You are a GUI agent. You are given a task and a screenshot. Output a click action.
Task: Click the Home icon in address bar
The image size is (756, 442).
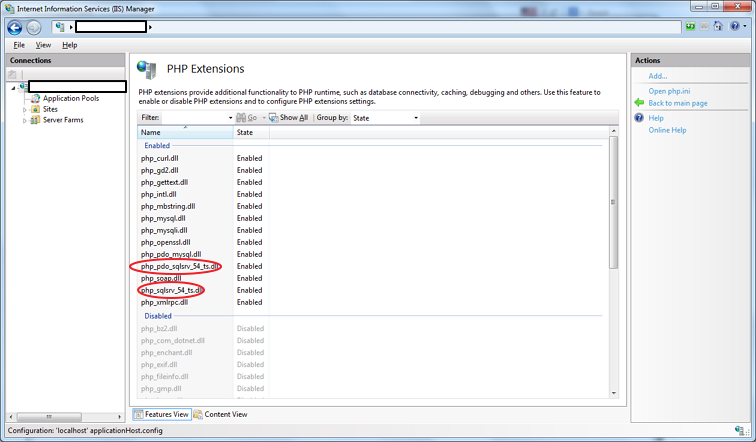pos(718,26)
